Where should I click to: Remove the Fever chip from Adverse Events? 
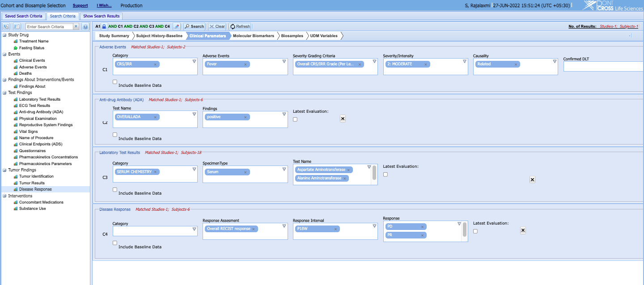pyautogui.click(x=245, y=64)
